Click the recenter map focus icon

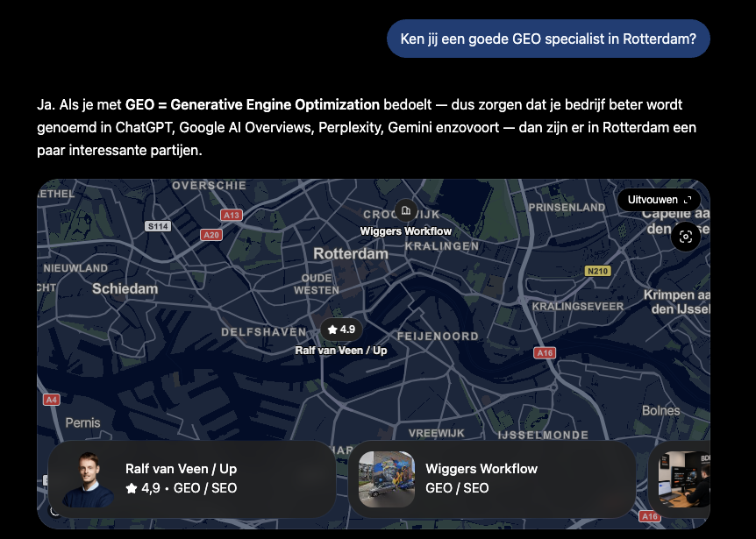(686, 237)
